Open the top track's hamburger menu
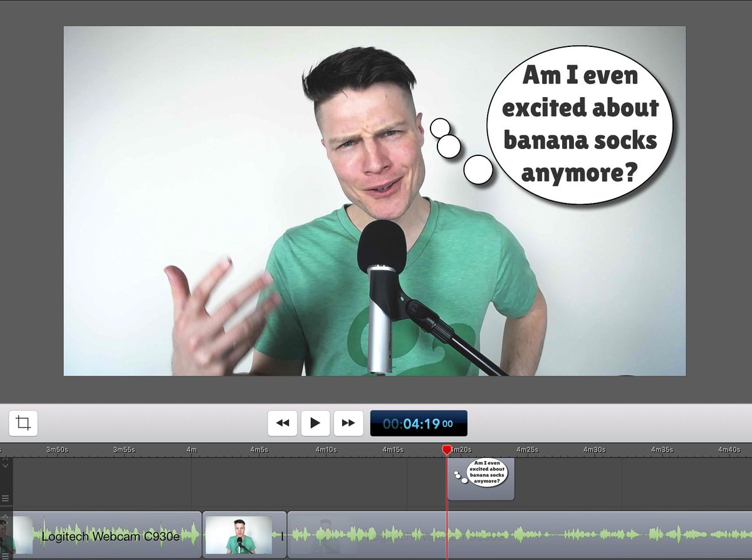Screen dimensions: 752x560 click(x=5, y=499)
